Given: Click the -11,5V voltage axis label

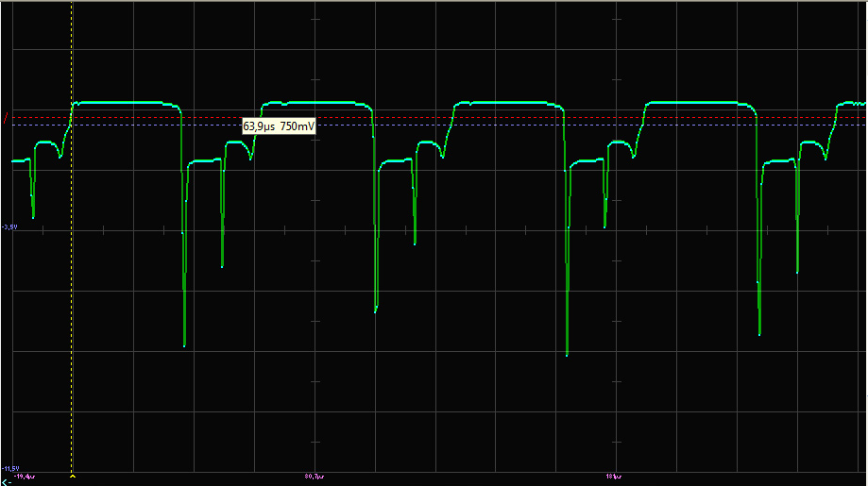Looking at the screenshot, I should (x=10, y=468).
